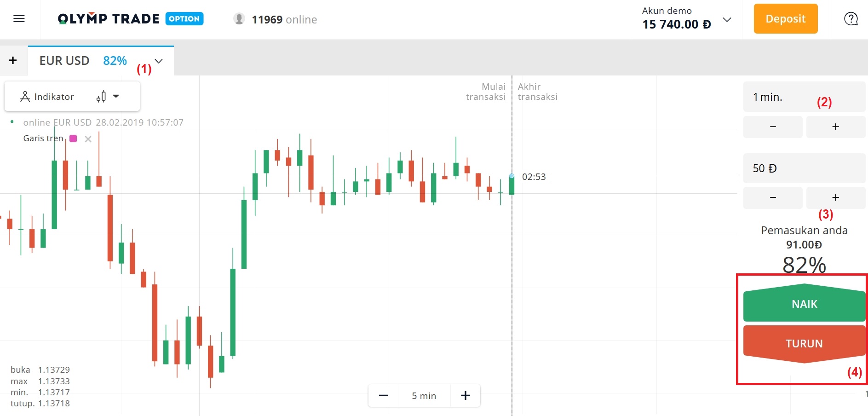The image size is (868, 416).
Task: Increase trade duration with plus stepper
Action: [836, 127]
